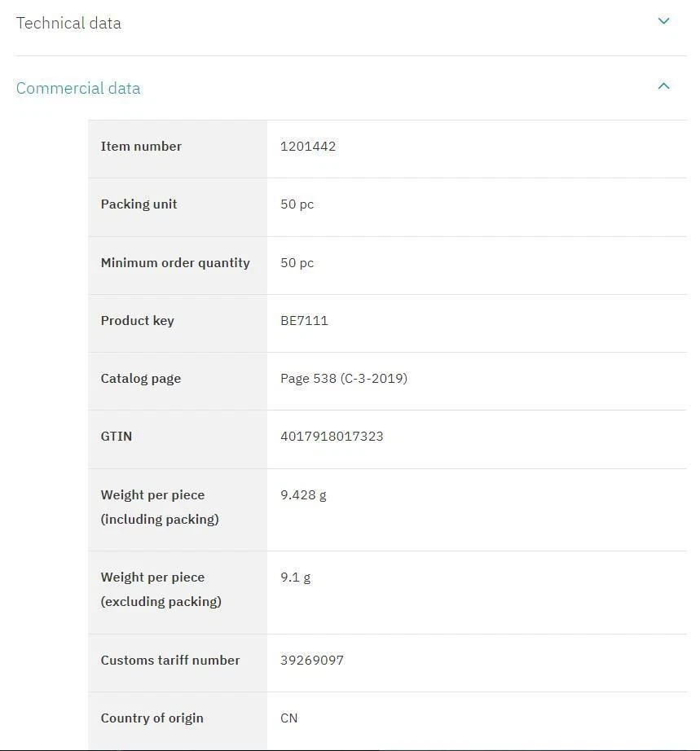Select product key BE7111 text
The image size is (700, 751).
tap(304, 320)
